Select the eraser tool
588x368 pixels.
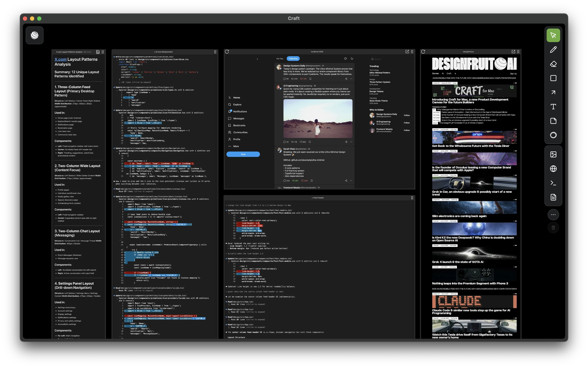(x=553, y=64)
